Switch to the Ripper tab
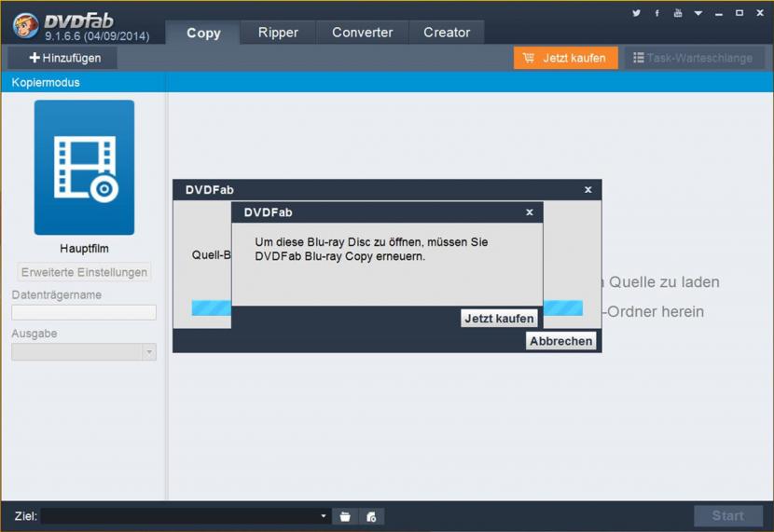The height and width of the screenshot is (532, 774). tap(278, 33)
